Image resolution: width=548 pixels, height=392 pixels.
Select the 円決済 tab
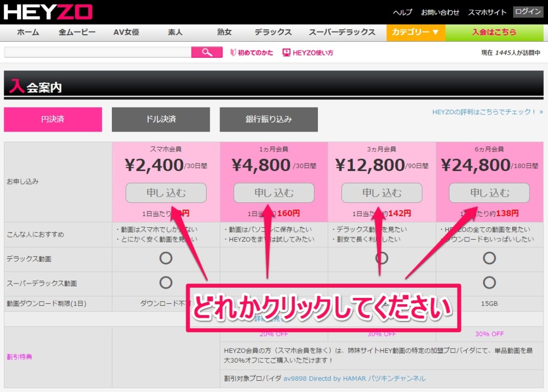[x=53, y=119]
